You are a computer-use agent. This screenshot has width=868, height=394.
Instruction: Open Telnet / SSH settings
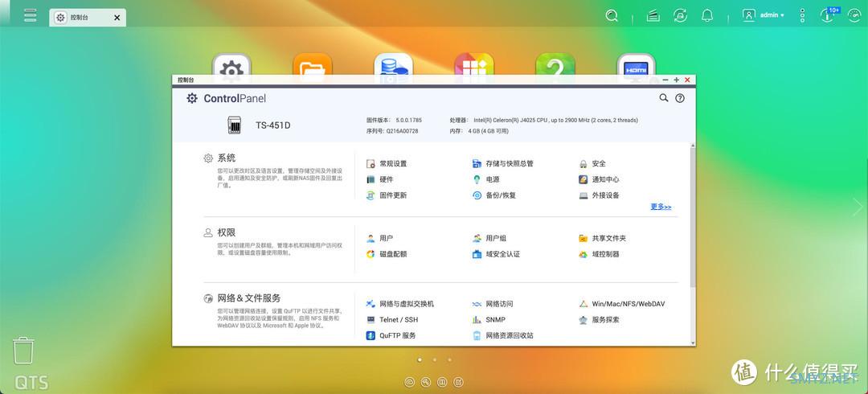392,320
